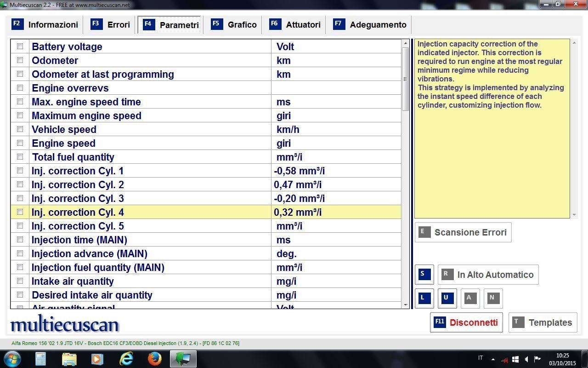Click the injection capacity correction description text

491,75
